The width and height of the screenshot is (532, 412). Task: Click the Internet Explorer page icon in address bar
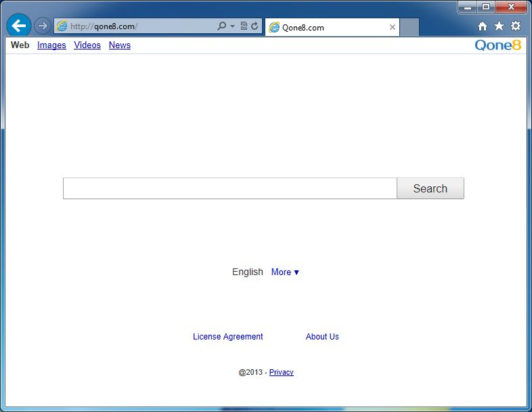[62, 26]
